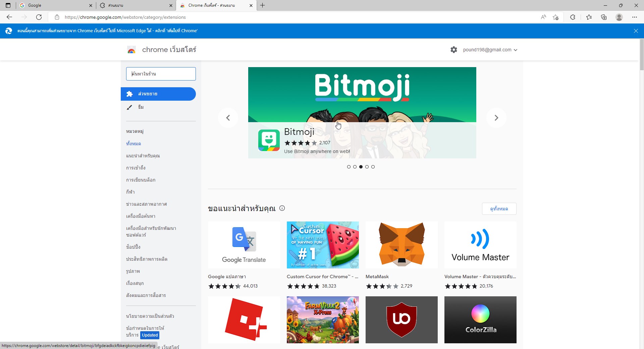Choose the ข่าวและสภาพอากาศ category

[147, 204]
